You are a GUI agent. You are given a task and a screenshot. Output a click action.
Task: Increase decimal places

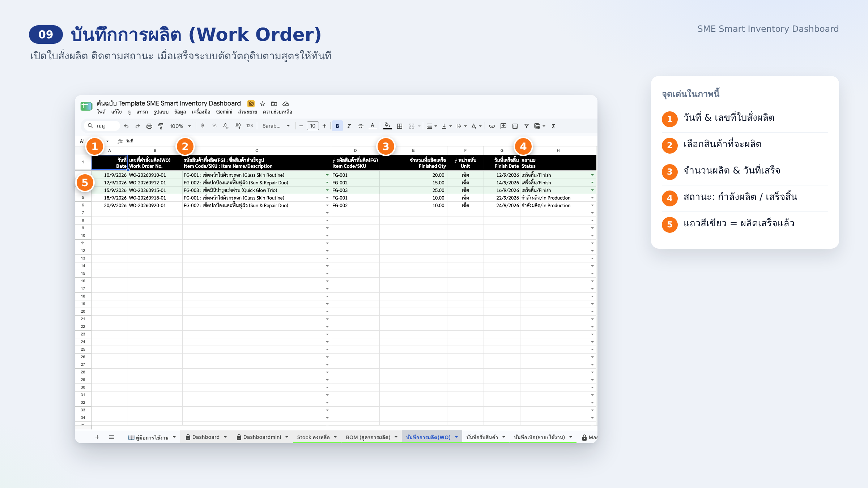click(x=238, y=126)
